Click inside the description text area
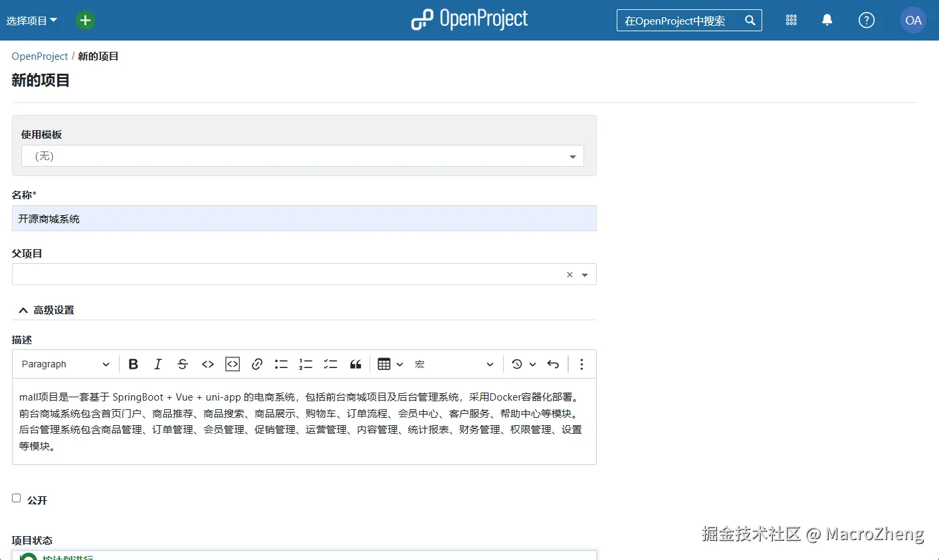 (x=304, y=421)
